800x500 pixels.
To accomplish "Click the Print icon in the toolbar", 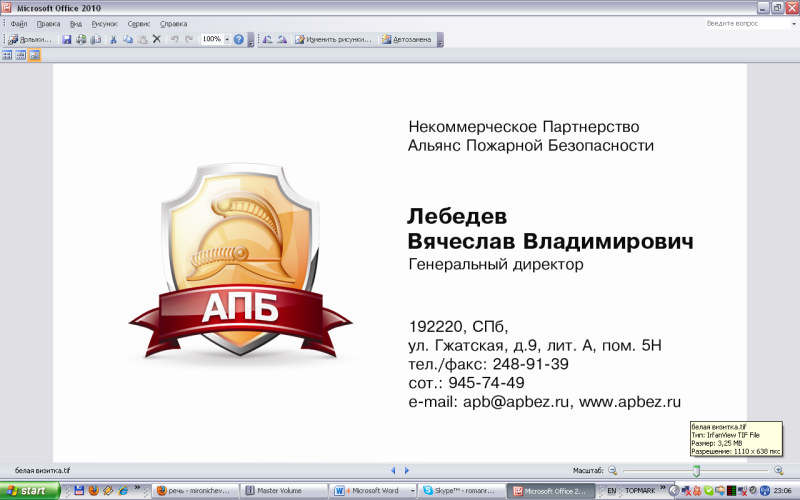I will [x=81, y=39].
